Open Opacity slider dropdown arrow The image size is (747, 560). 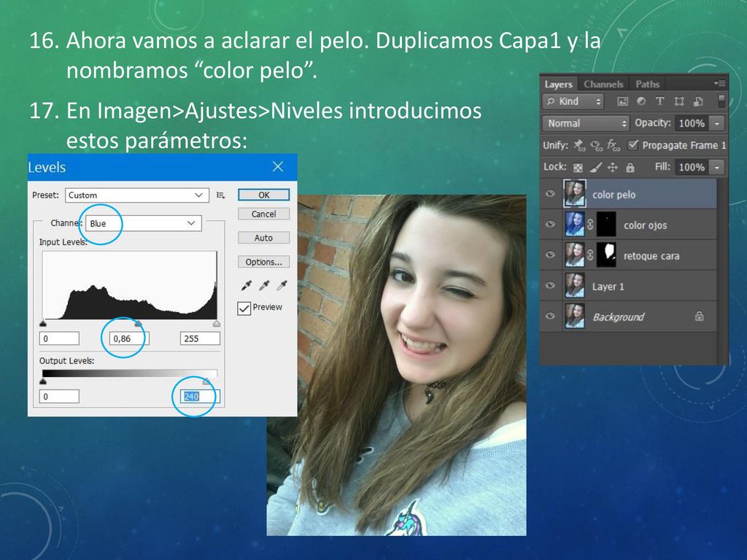716,123
